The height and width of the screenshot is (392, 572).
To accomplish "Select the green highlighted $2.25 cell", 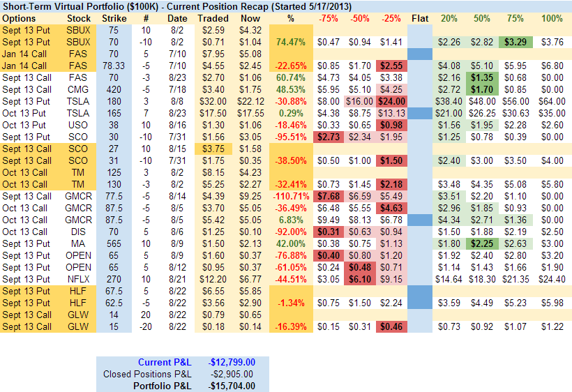I will pos(481,243).
